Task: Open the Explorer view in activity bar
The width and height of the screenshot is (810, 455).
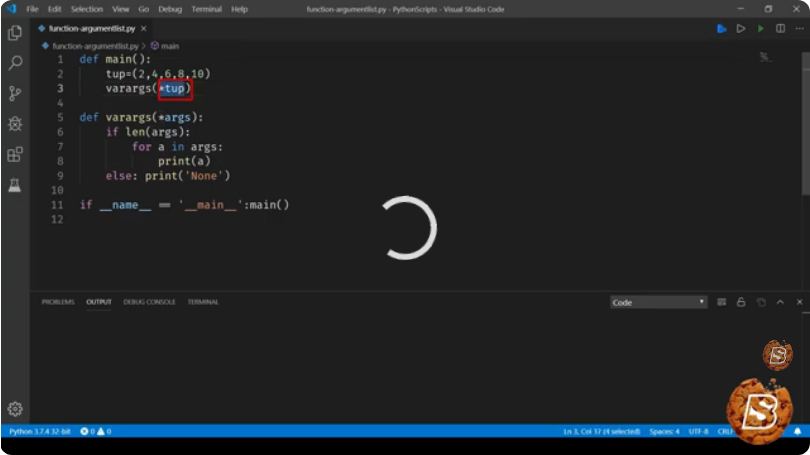Action: [15, 33]
